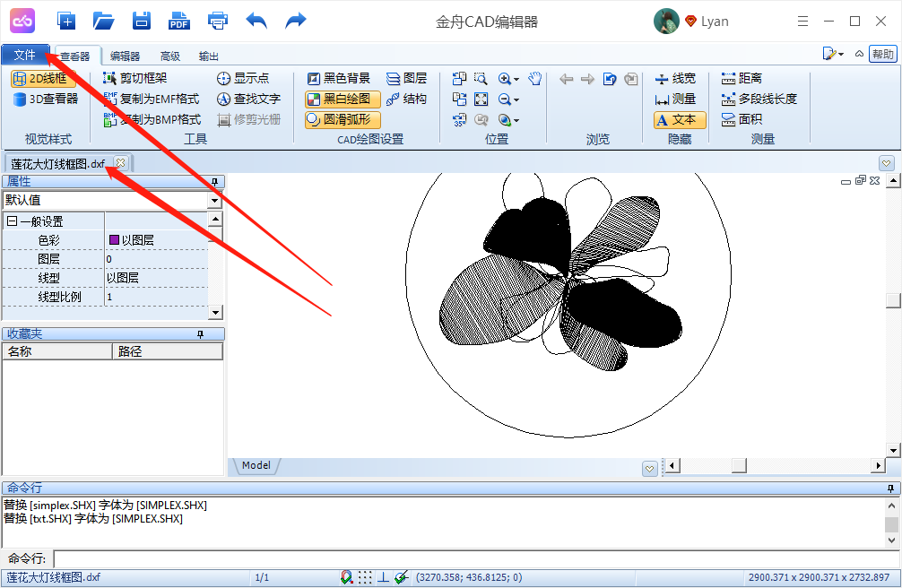Select the pan hand tool
Image resolution: width=902 pixels, height=588 pixels.
(535, 79)
